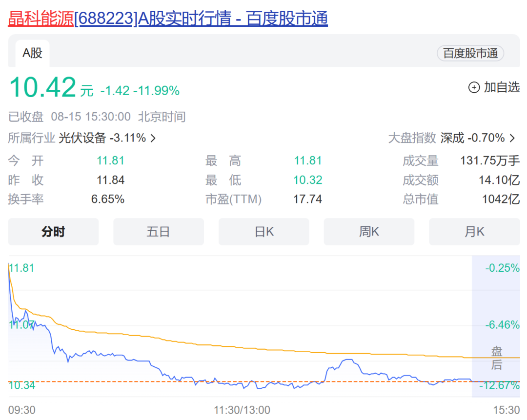Click the blue price line peak near afternoon

349,360
